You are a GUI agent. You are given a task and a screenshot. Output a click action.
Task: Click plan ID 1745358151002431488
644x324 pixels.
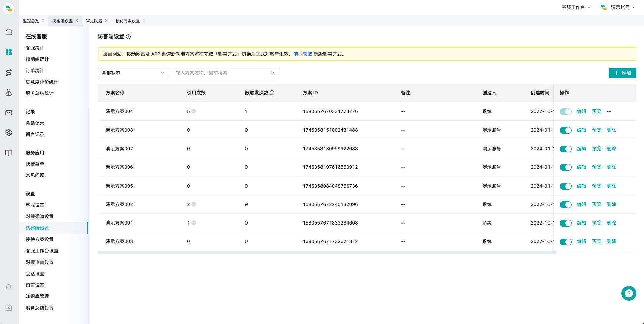(330, 130)
